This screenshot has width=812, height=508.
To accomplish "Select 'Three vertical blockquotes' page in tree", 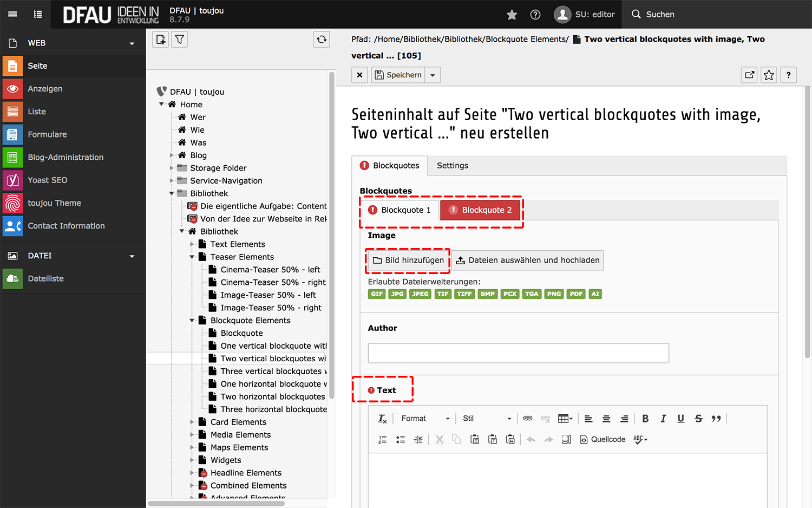I will tap(273, 372).
